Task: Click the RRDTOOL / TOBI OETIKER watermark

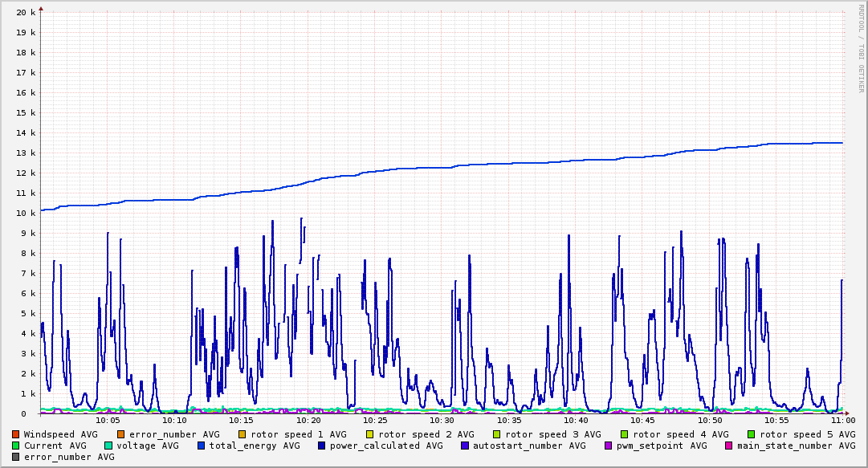Action: (861, 47)
